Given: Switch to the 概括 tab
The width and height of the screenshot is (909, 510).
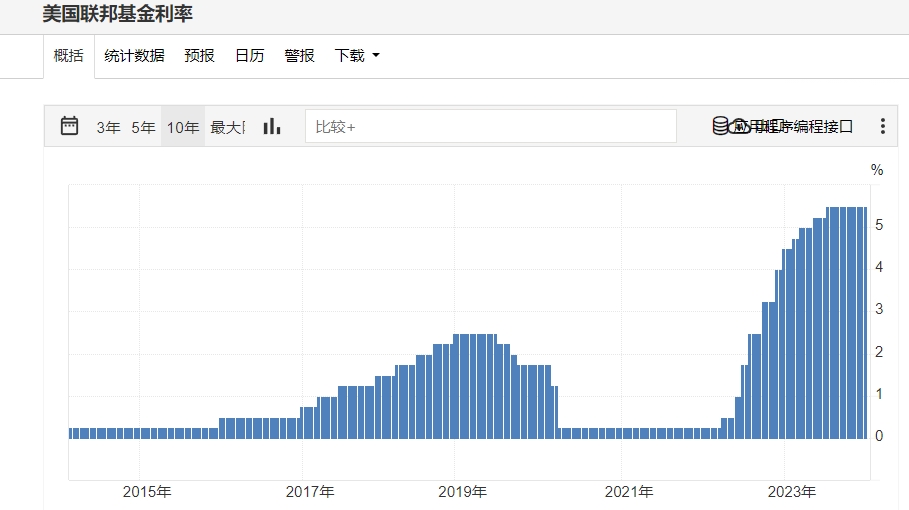Looking at the screenshot, I should pyautogui.click(x=69, y=56).
